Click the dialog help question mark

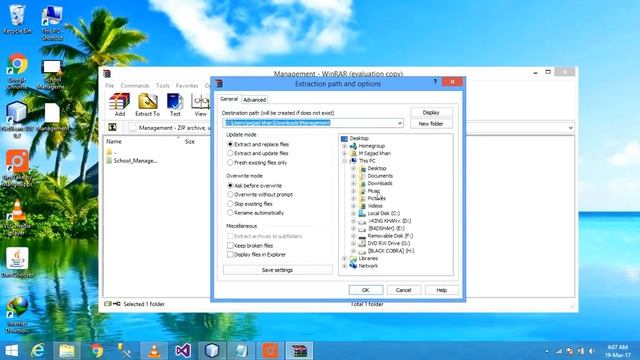point(435,82)
